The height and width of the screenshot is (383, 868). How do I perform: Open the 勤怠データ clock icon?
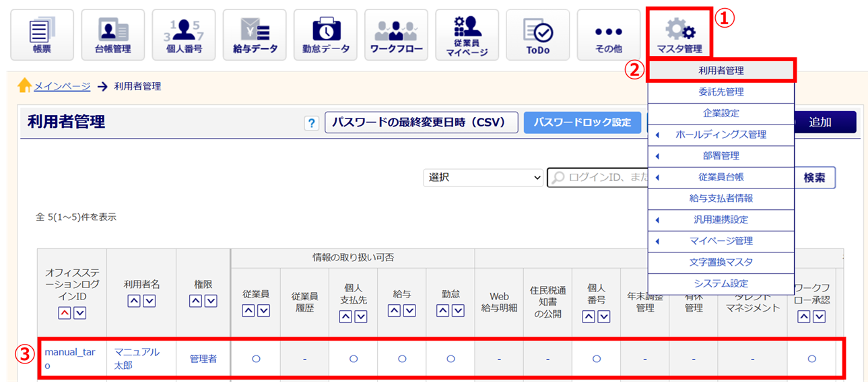[x=326, y=35]
